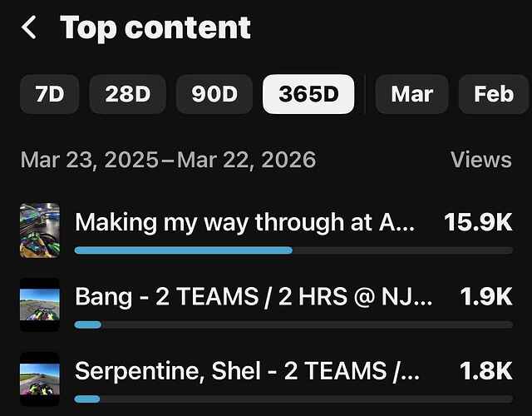Click the Views column header

(x=481, y=160)
